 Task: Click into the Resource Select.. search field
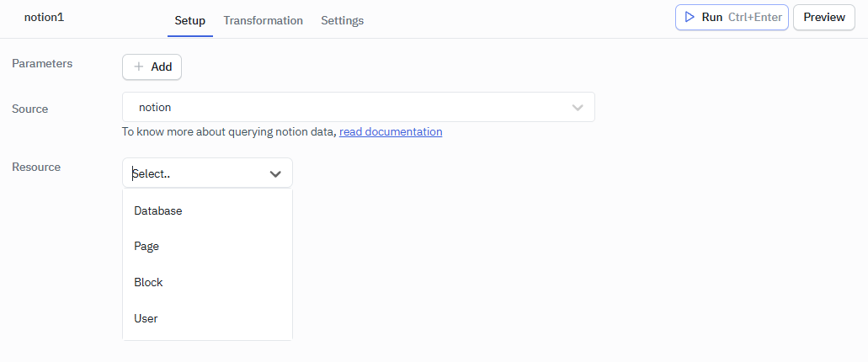coord(194,174)
